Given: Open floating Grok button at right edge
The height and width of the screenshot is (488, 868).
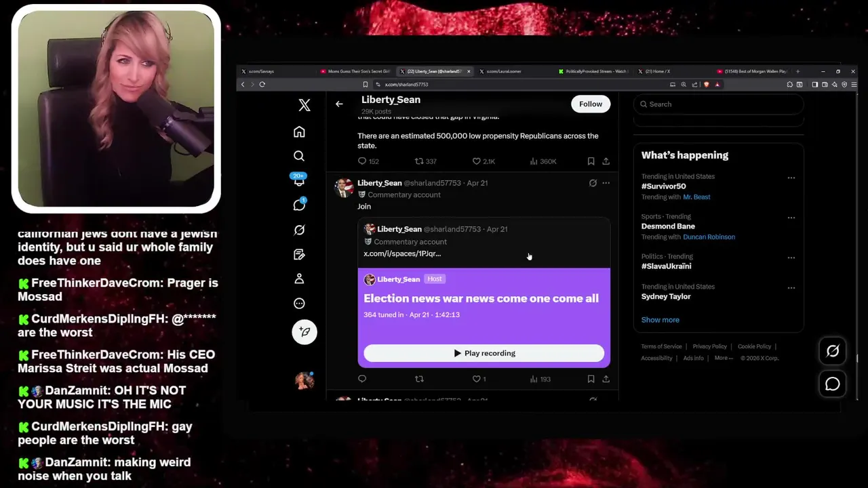Looking at the screenshot, I should click(x=833, y=350).
